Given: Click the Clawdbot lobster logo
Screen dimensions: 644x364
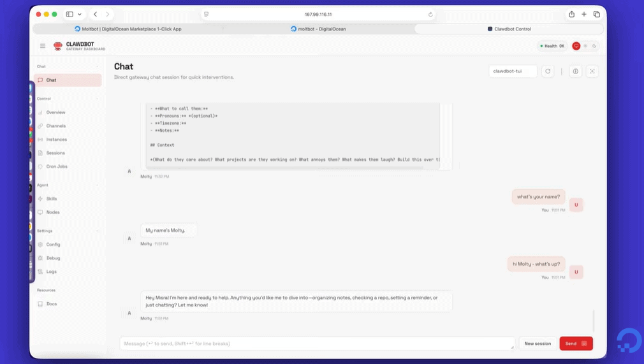Looking at the screenshot, I should [58, 46].
